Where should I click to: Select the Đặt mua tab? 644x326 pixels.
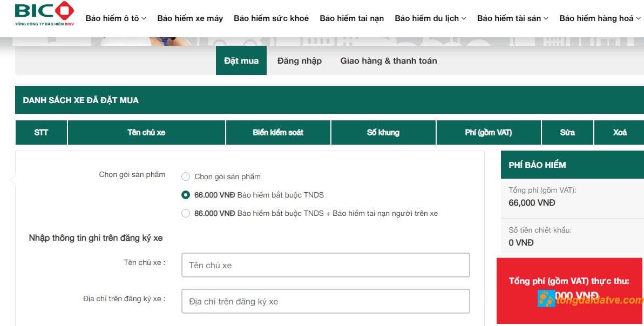point(241,60)
